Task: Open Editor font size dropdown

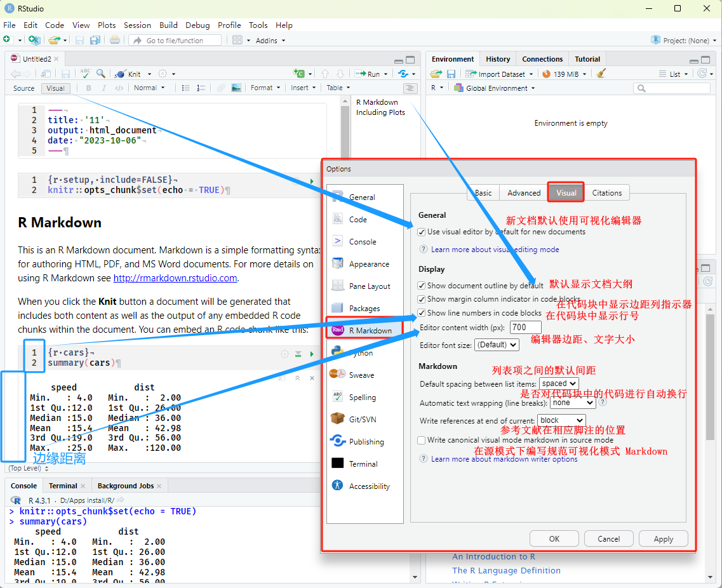Action: [x=497, y=344]
